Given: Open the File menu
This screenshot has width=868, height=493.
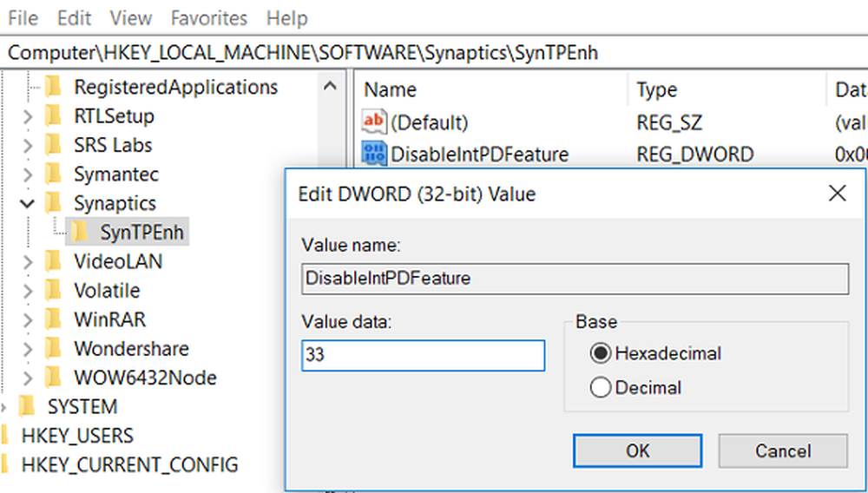Looking at the screenshot, I should (23, 18).
